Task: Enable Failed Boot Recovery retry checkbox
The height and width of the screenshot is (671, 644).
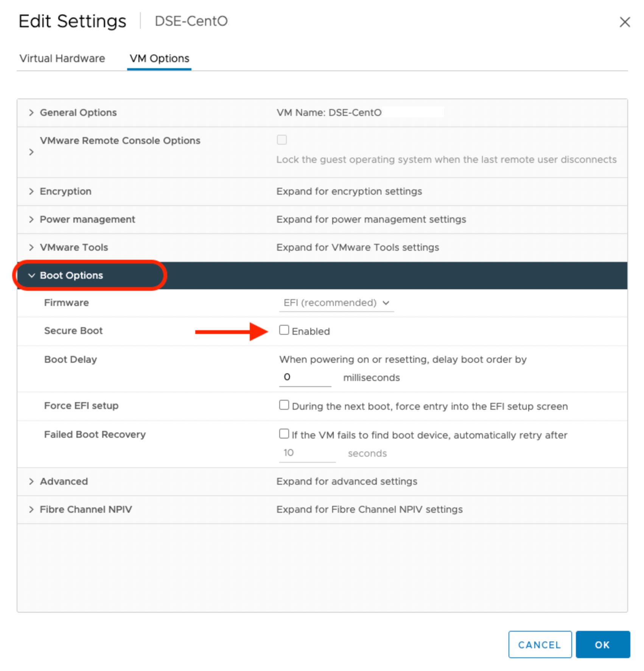Action: coord(284,434)
